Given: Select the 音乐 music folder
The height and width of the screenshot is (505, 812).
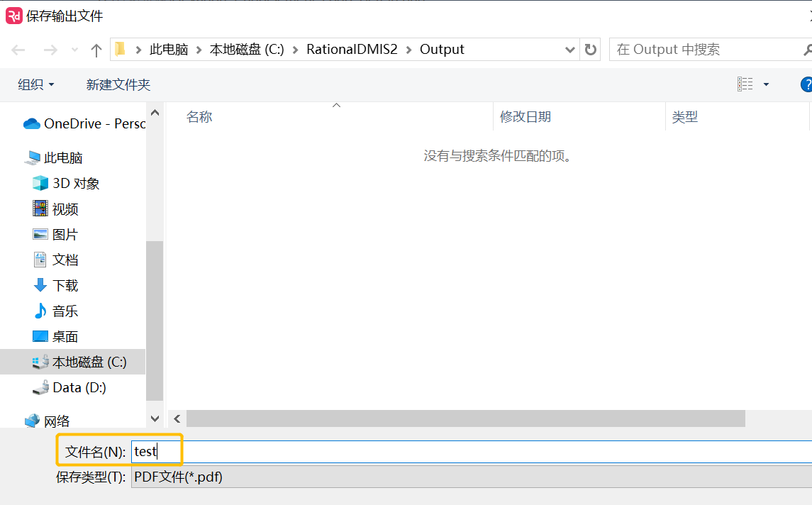Looking at the screenshot, I should click(x=65, y=311).
